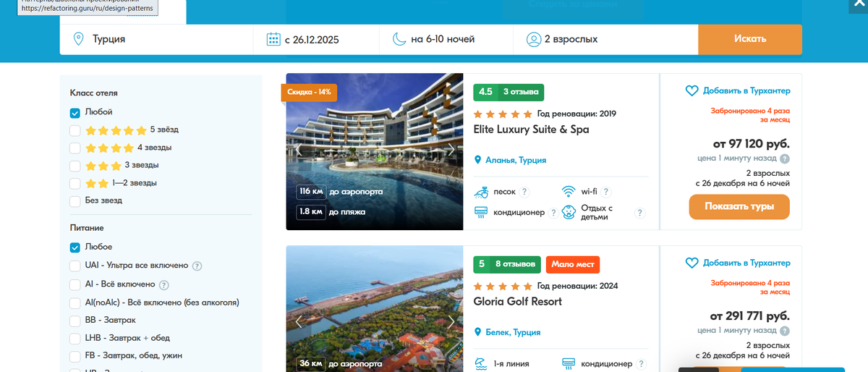Click the heart icon for Elite Luxury Suite

click(x=692, y=91)
